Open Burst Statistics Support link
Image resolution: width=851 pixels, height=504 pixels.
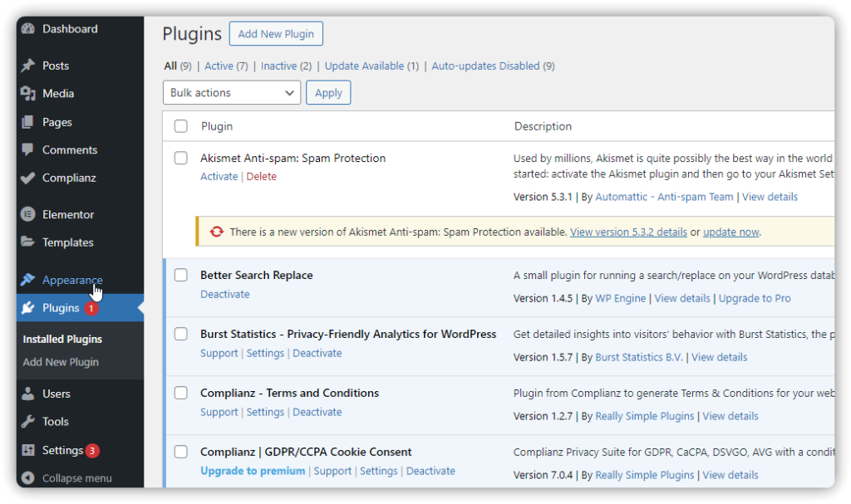tap(219, 353)
